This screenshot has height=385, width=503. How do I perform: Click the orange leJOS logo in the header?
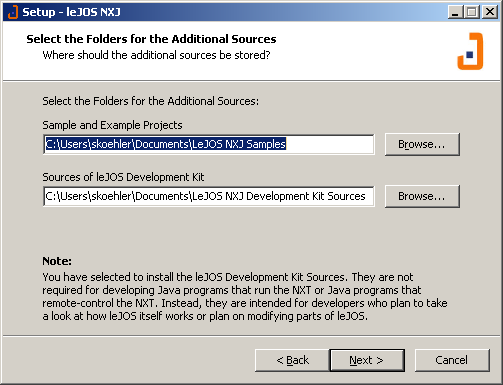tap(470, 51)
